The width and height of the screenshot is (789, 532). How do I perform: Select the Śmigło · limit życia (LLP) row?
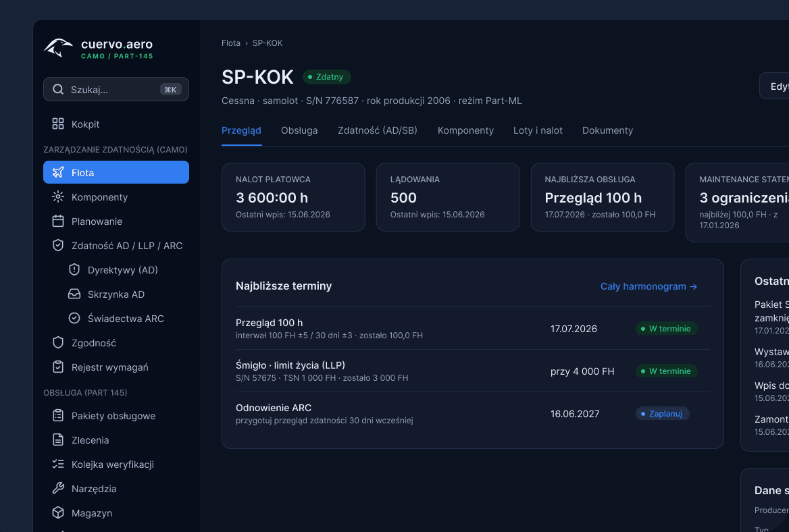pyautogui.click(x=472, y=371)
